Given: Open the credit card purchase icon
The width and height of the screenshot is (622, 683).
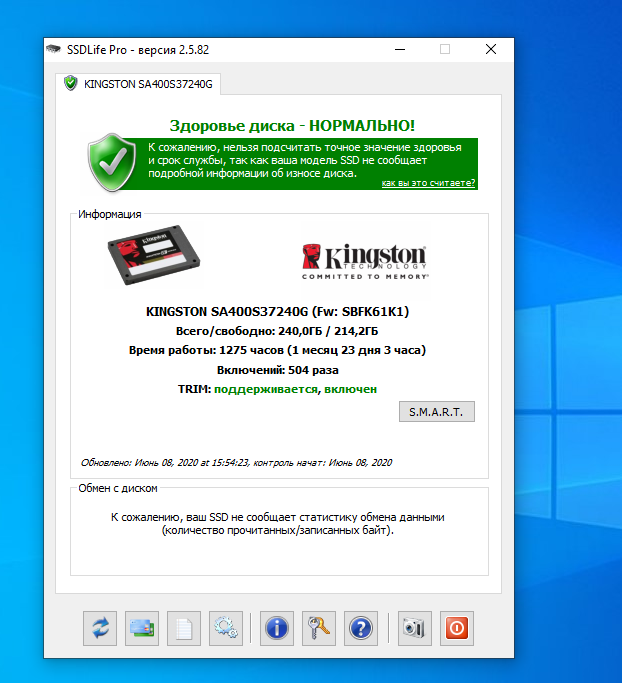Looking at the screenshot, I should click(x=142, y=628).
